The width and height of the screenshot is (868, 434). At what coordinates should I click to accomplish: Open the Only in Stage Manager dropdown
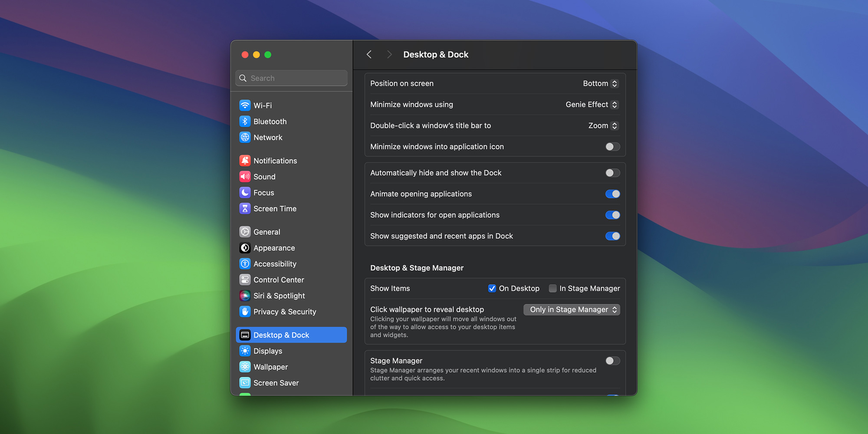point(572,309)
